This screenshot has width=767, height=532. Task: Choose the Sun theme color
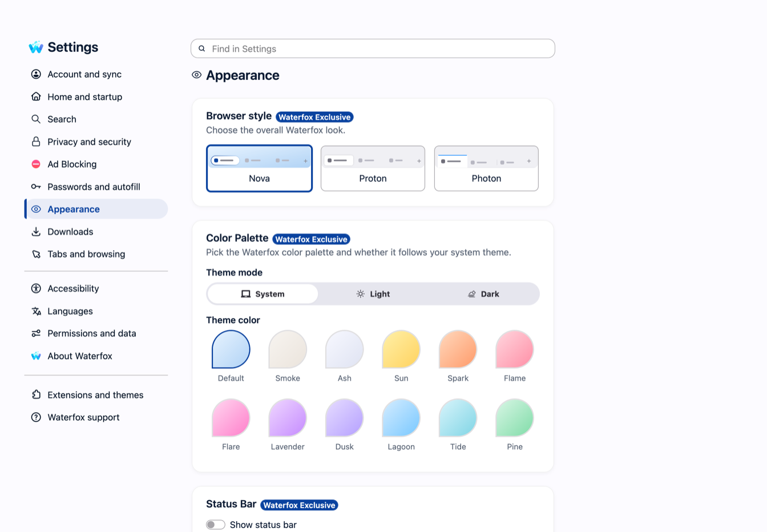pyautogui.click(x=401, y=349)
